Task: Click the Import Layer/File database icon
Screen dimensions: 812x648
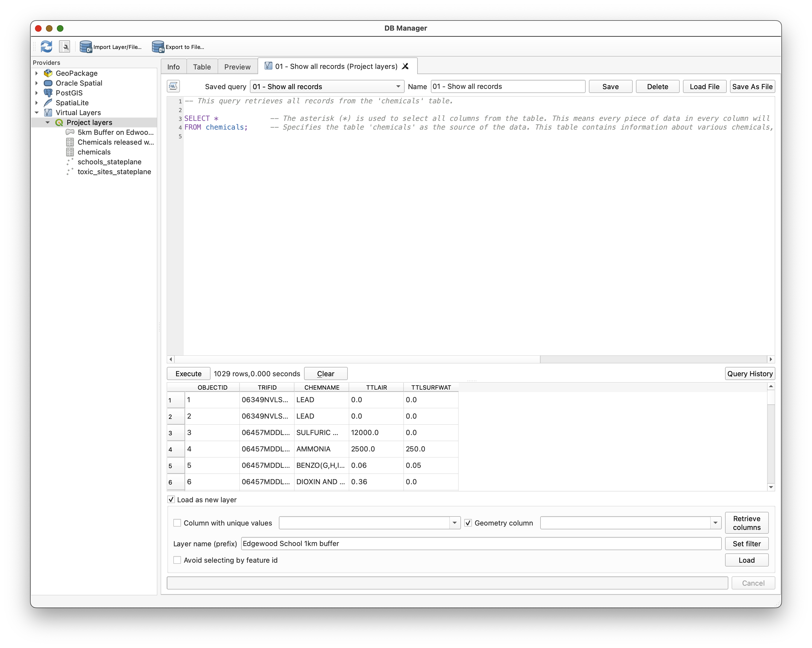Action: pos(86,47)
